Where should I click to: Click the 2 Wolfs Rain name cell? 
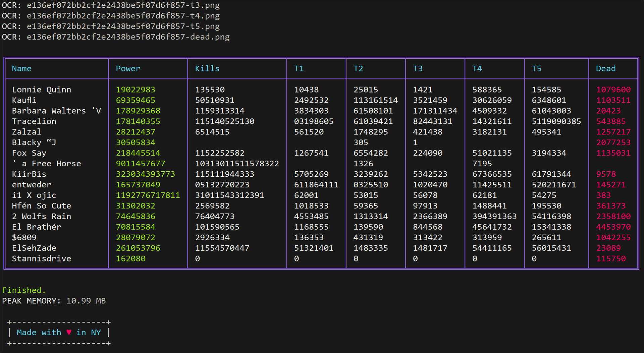point(42,216)
